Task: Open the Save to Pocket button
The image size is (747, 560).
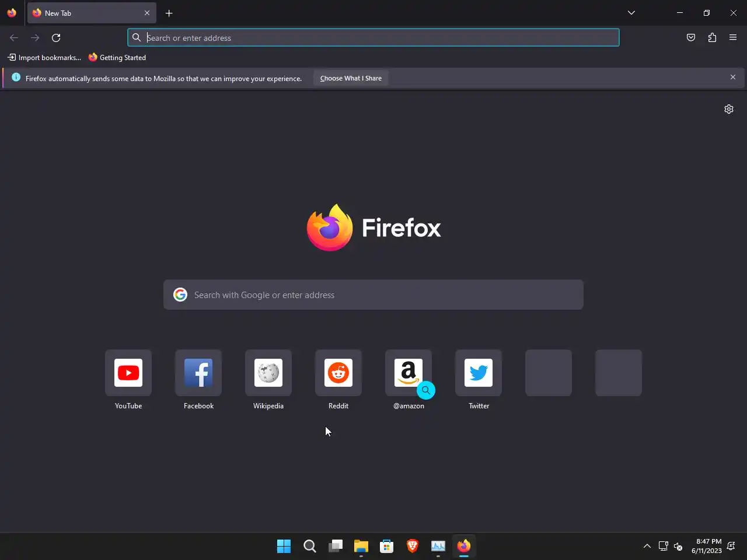Action: point(691,38)
